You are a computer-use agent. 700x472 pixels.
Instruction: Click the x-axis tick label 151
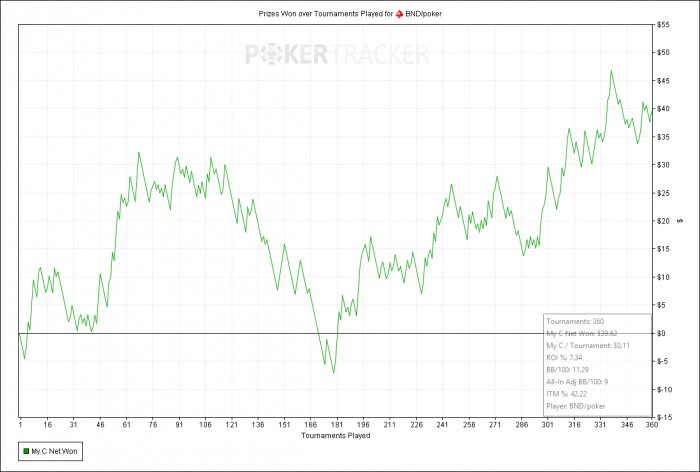284,425
